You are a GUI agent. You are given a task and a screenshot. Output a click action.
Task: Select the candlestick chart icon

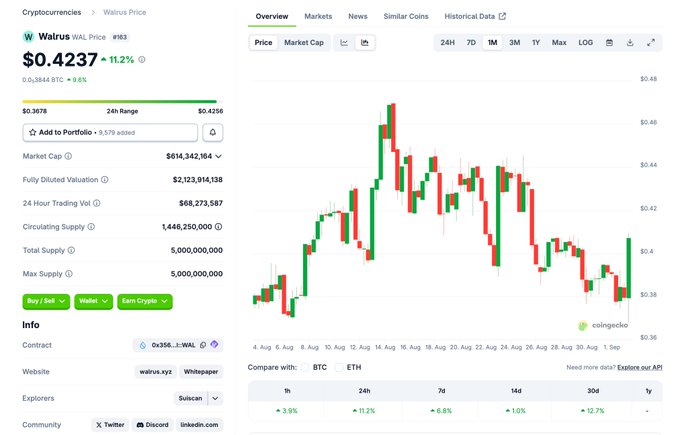(365, 43)
